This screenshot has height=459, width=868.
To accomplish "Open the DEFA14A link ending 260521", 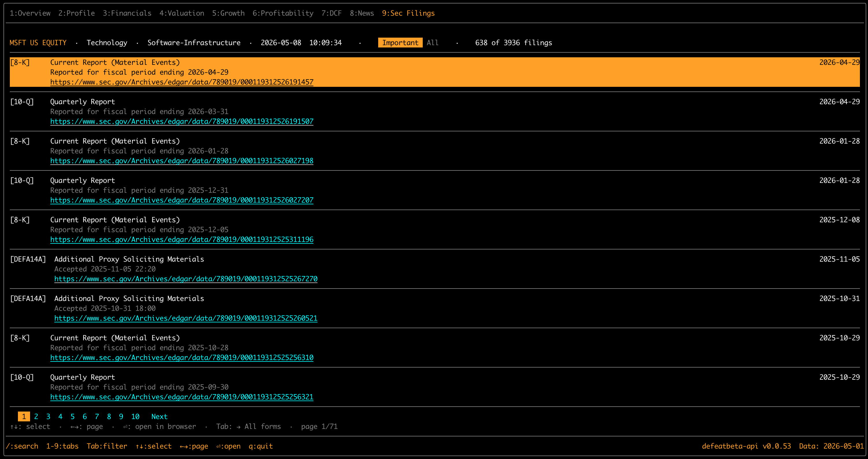I will [186, 318].
